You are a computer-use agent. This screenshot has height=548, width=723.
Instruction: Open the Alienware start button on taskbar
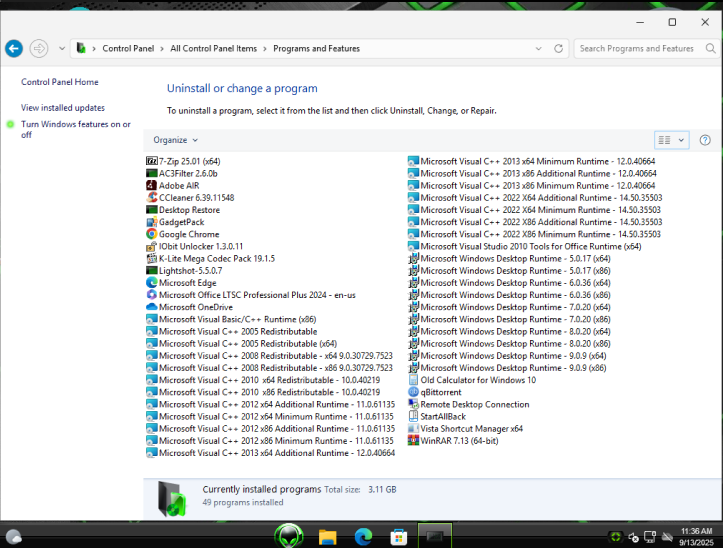(x=289, y=536)
